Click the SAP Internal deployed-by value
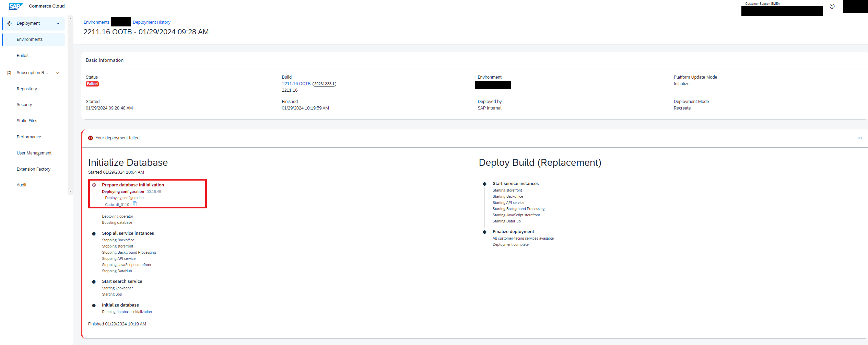The height and width of the screenshot is (345, 868). [x=489, y=108]
